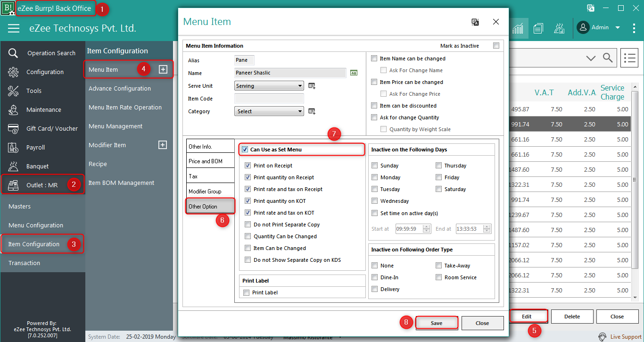Expand the Admin user dropdown arrow
Image resolution: width=644 pixels, height=342 pixels.
tap(618, 27)
